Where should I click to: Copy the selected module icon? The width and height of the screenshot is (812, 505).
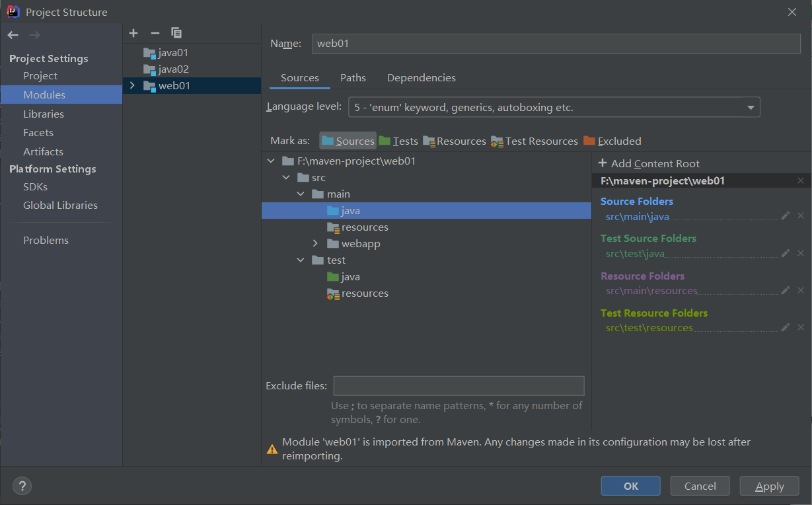176,33
